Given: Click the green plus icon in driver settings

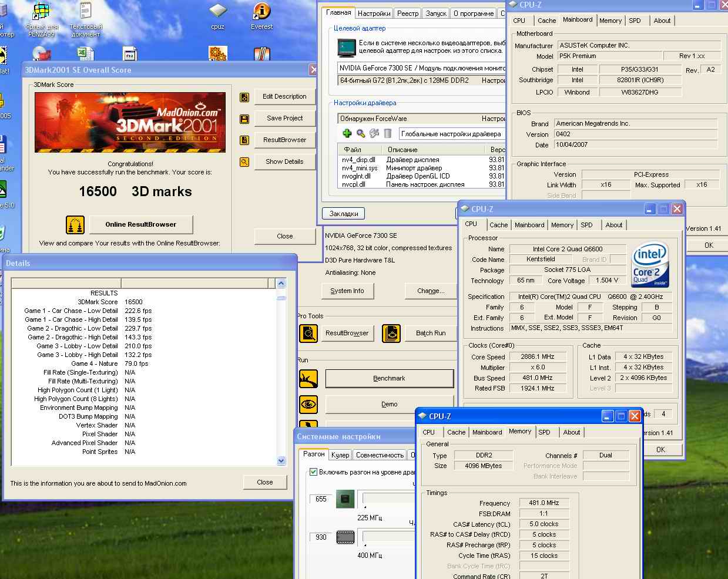Looking at the screenshot, I should point(347,134).
